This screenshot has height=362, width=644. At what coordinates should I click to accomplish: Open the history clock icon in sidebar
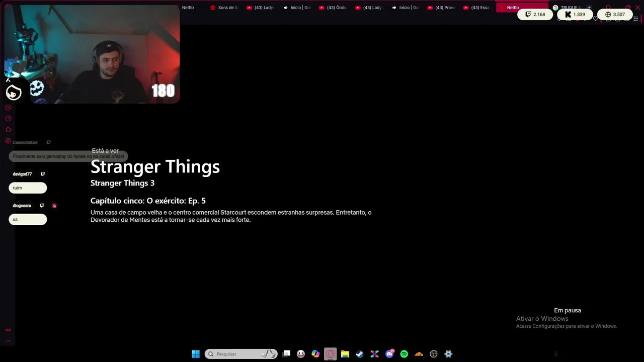(x=8, y=119)
